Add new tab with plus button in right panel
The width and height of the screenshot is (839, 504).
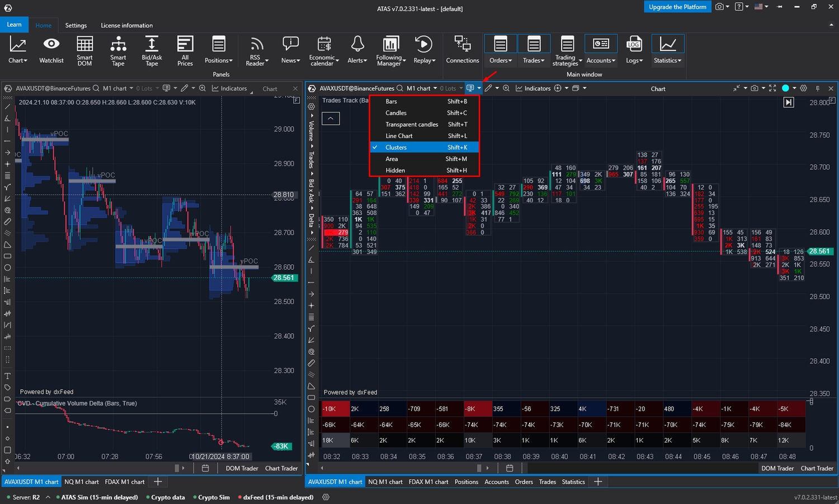click(x=598, y=482)
